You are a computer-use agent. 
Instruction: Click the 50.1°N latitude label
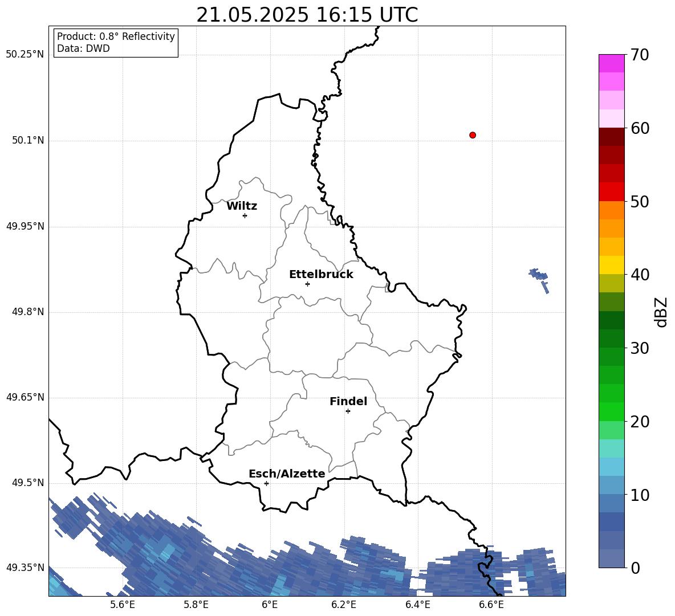pyautogui.click(x=28, y=140)
